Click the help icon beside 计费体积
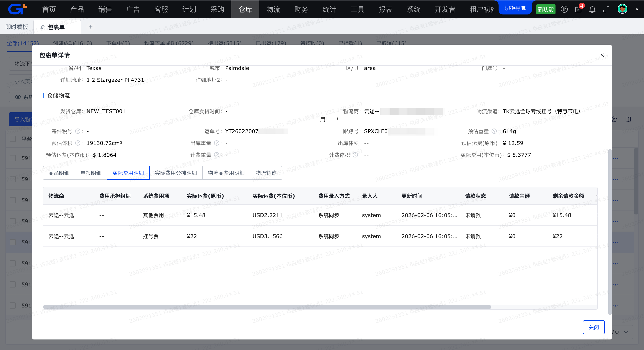The height and width of the screenshot is (350, 644). tap(355, 155)
